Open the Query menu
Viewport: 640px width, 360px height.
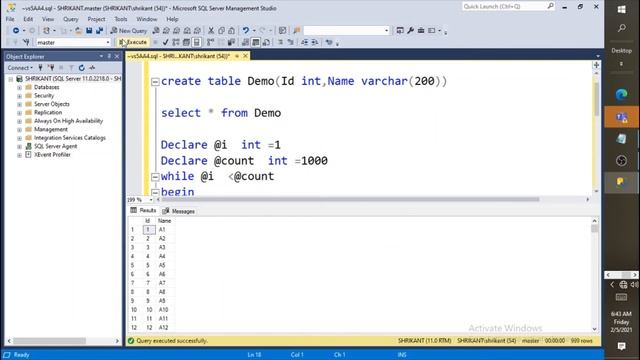click(x=71, y=19)
